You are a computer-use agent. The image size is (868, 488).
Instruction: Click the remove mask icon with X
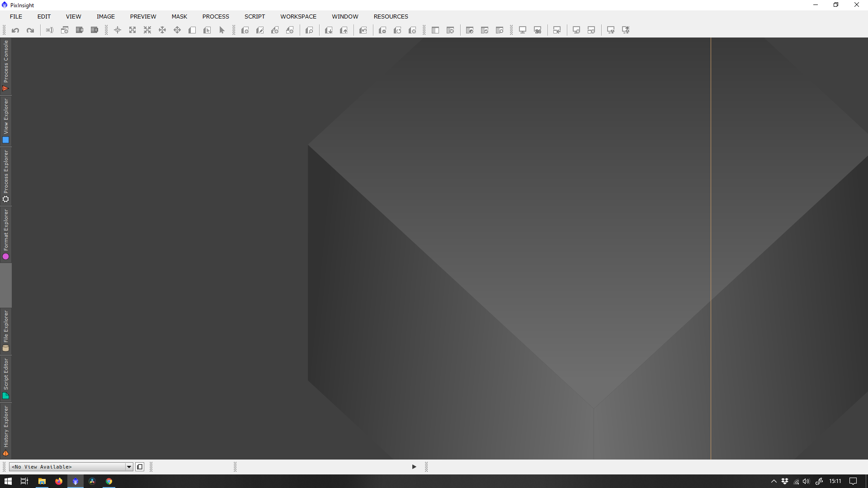click(x=450, y=30)
